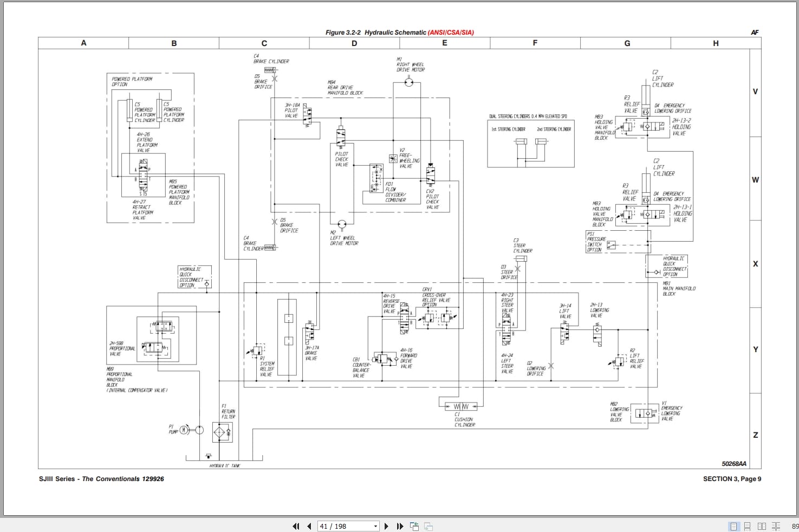This screenshot has width=799, height=532.
Task: Go to the next page
Action: (386, 526)
